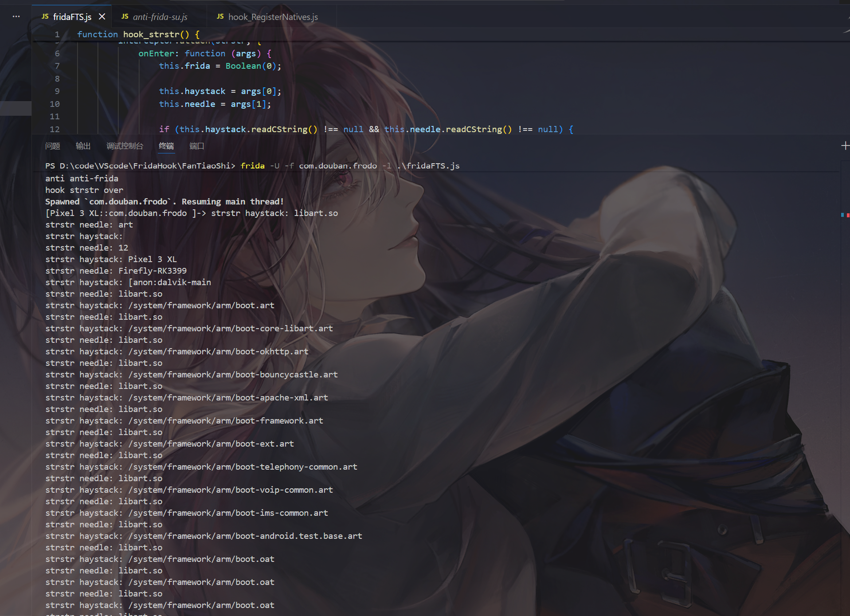The image size is (850, 616).
Task: Click the 'Spawned com.douban.frodo' output line
Action: pos(165,201)
